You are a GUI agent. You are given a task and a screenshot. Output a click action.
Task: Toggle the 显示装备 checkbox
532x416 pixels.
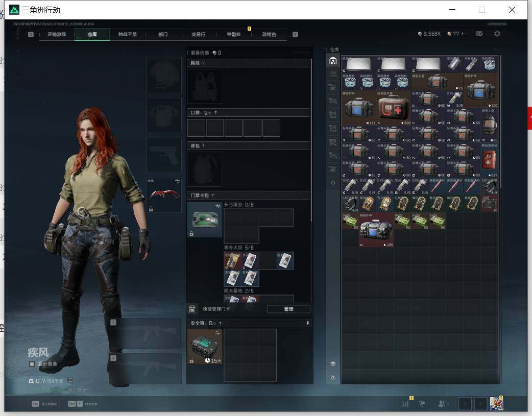[32, 364]
